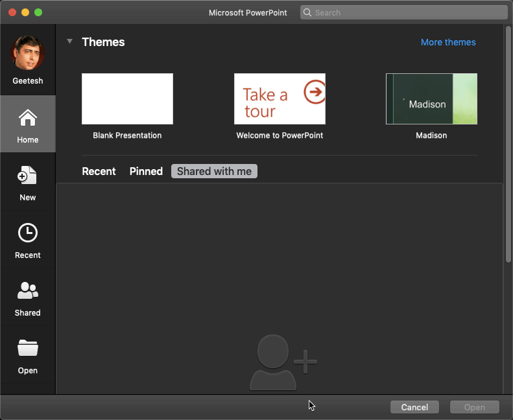Image resolution: width=513 pixels, height=420 pixels.
Task: Click the add-person placeholder icon
Action: tap(282, 363)
